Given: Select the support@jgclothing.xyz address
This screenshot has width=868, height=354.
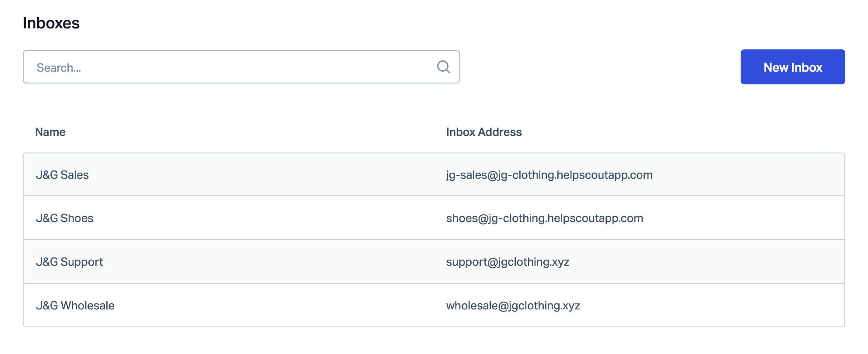Looking at the screenshot, I should pyautogui.click(x=507, y=262).
